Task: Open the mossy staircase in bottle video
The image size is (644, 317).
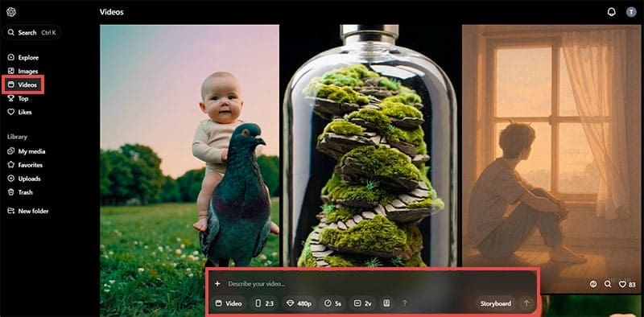Action: [370, 146]
